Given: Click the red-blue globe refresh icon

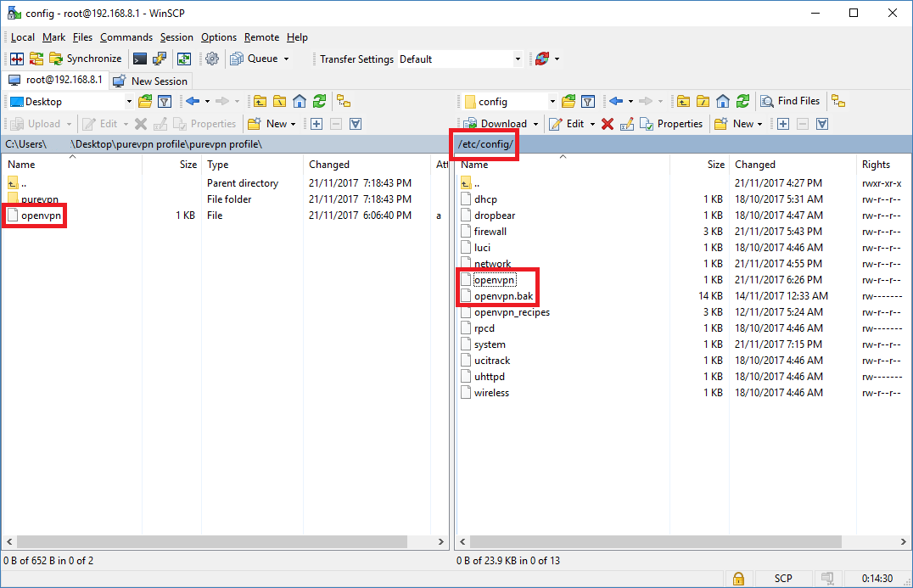Looking at the screenshot, I should (x=542, y=59).
